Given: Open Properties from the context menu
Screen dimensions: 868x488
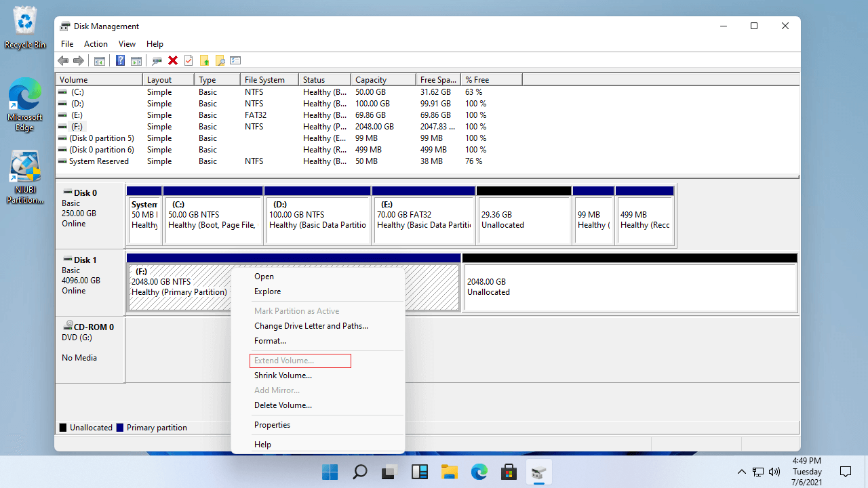Looking at the screenshot, I should 272,425.
